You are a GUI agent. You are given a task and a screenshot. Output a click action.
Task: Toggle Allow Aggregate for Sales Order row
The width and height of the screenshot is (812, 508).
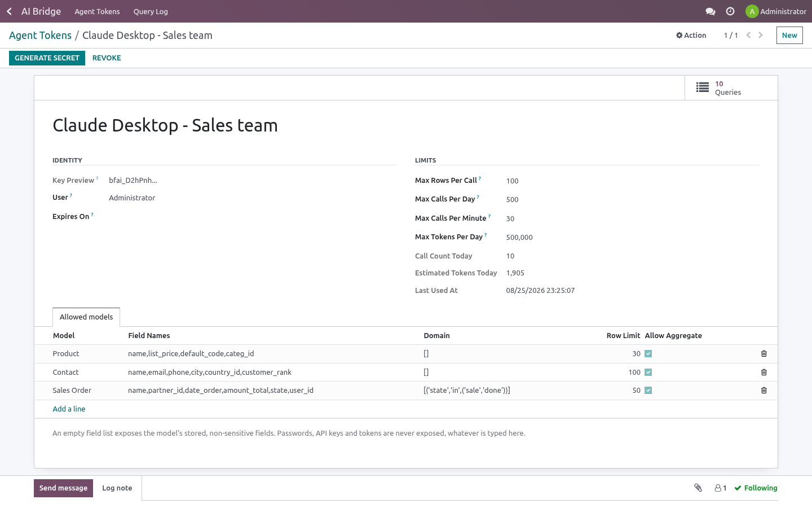click(648, 391)
